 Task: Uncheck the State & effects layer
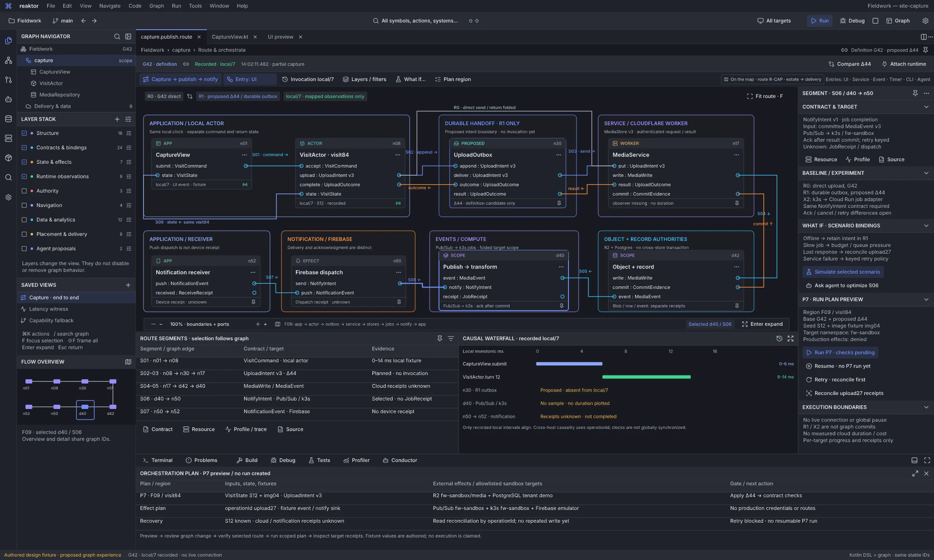(x=24, y=162)
